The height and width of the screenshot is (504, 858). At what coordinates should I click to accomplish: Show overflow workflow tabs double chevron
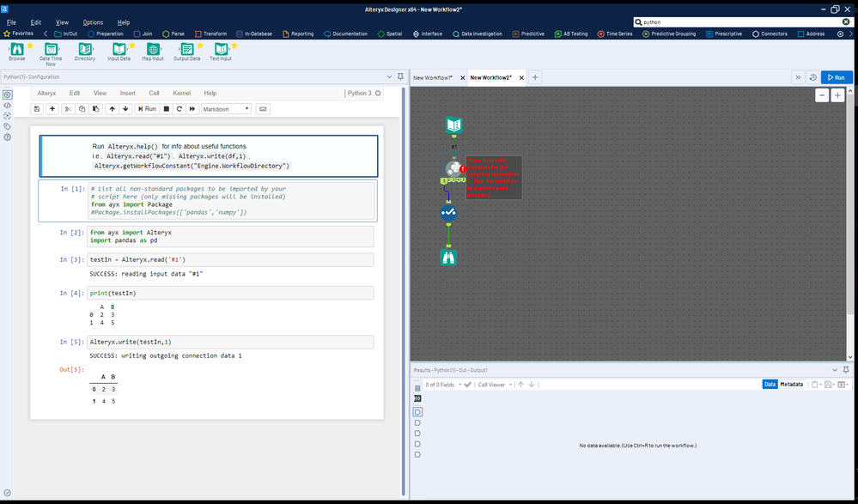click(797, 78)
